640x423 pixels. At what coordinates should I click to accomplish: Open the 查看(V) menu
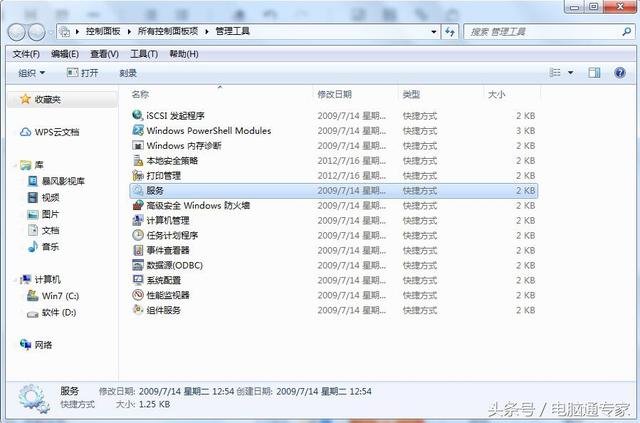tap(104, 54)
